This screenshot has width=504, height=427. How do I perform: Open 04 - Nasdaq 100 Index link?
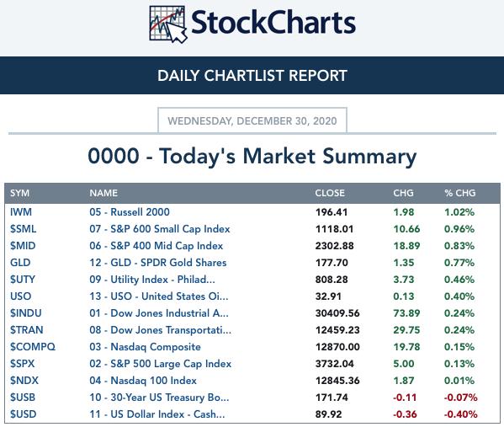click(x=143, y=381)
